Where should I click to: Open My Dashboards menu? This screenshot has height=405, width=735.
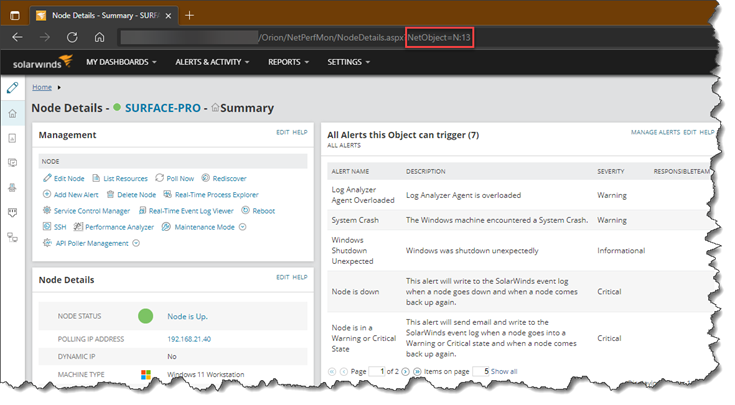(121, 62)
